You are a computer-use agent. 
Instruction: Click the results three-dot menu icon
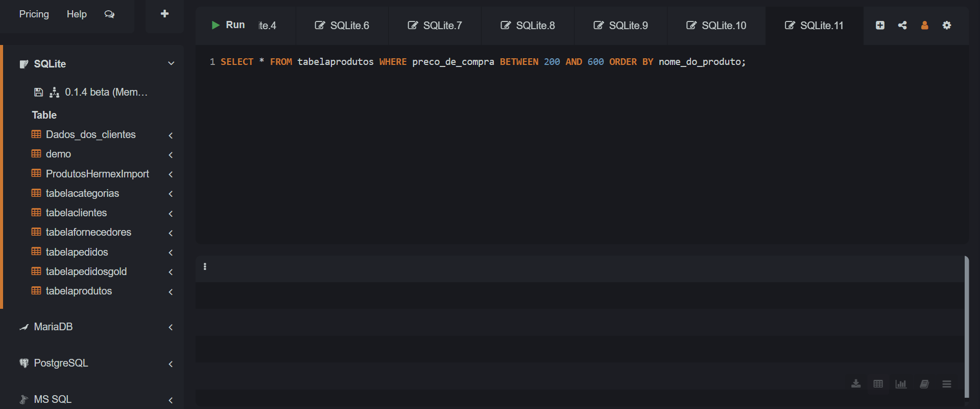205,266
